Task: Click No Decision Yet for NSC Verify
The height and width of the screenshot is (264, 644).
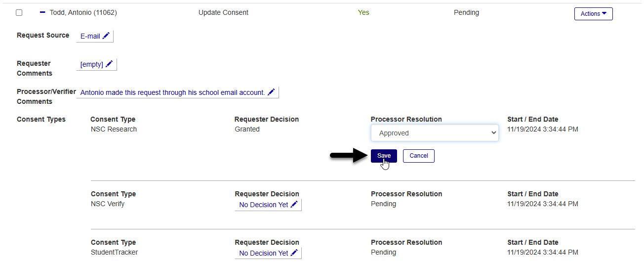Action: coord(264,205)
